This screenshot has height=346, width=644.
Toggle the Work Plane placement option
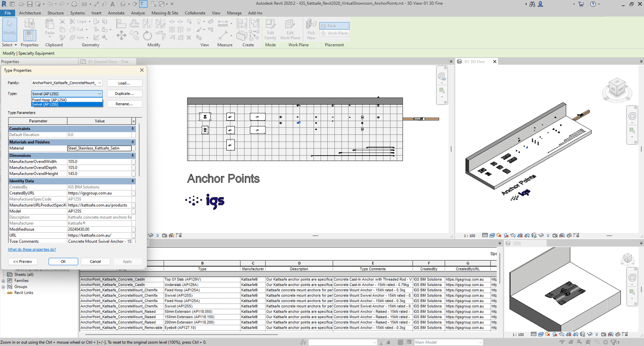[x=334, y=33]
